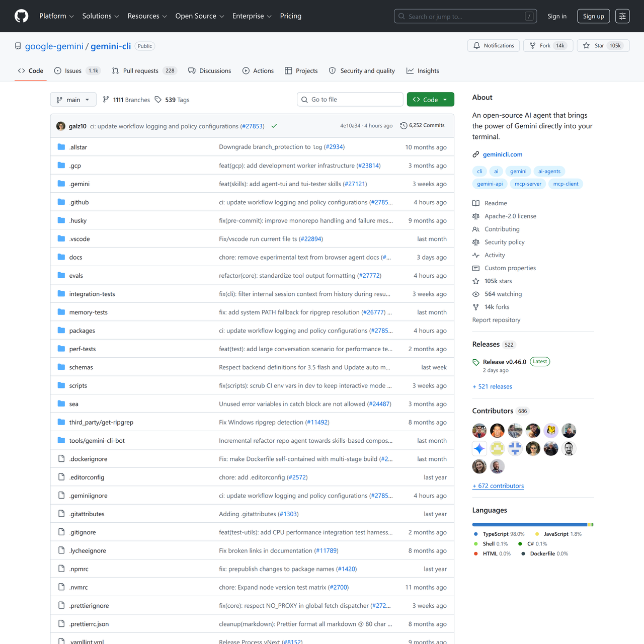
Task: Focus the Search or jump to field
Action: 465,16
